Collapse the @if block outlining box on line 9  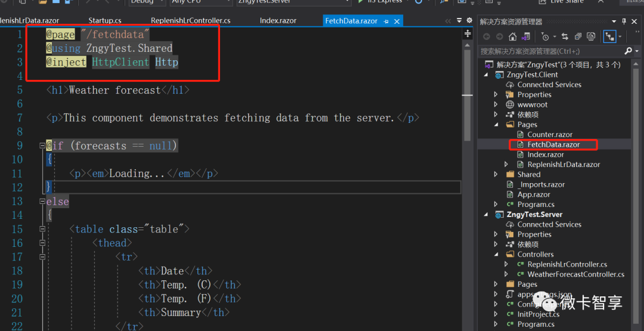42,146
